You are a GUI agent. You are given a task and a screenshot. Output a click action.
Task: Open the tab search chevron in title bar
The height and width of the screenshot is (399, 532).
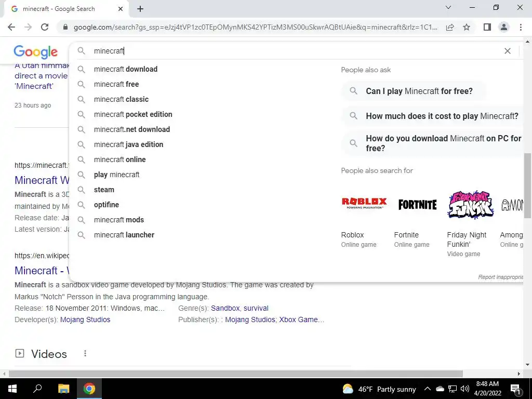coord(448,7)
